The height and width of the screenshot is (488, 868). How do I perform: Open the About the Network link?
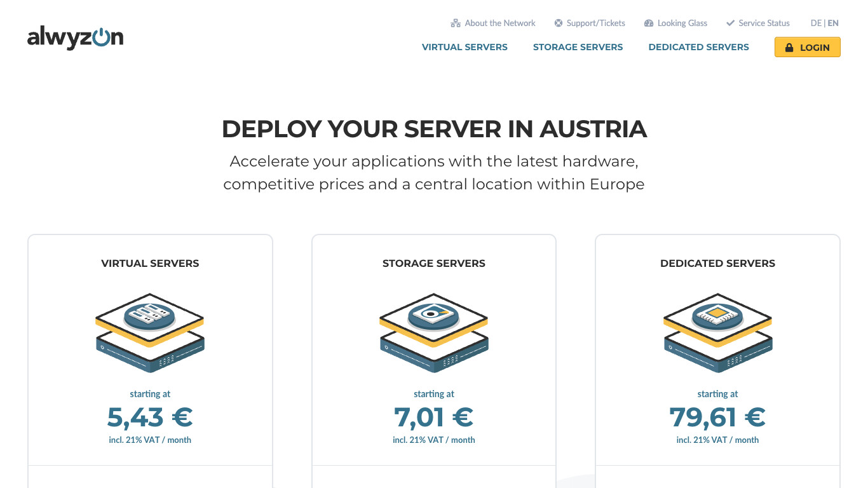pyautogui.click(x=500, y=23)
